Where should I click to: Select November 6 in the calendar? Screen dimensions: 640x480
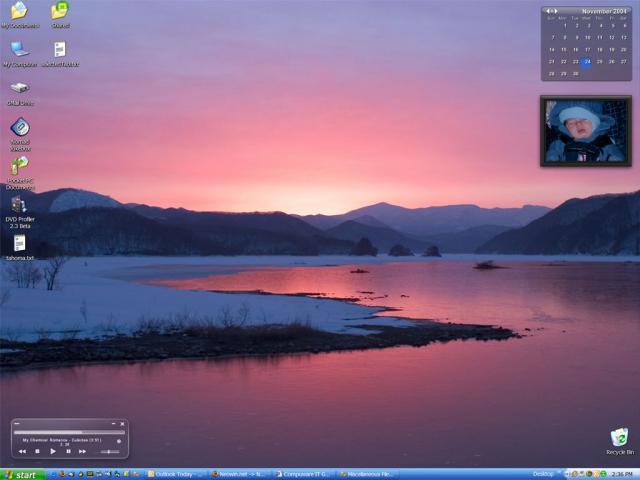[x=624, y=26]
